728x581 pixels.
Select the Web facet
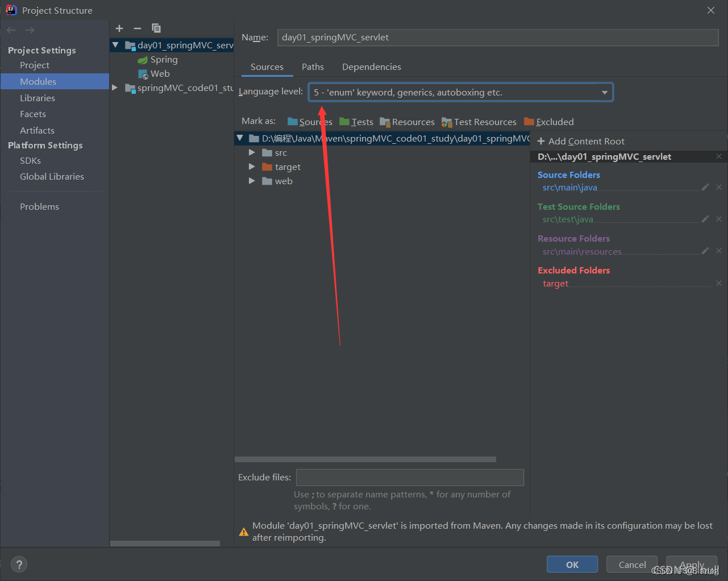click(x=154, y=74)
